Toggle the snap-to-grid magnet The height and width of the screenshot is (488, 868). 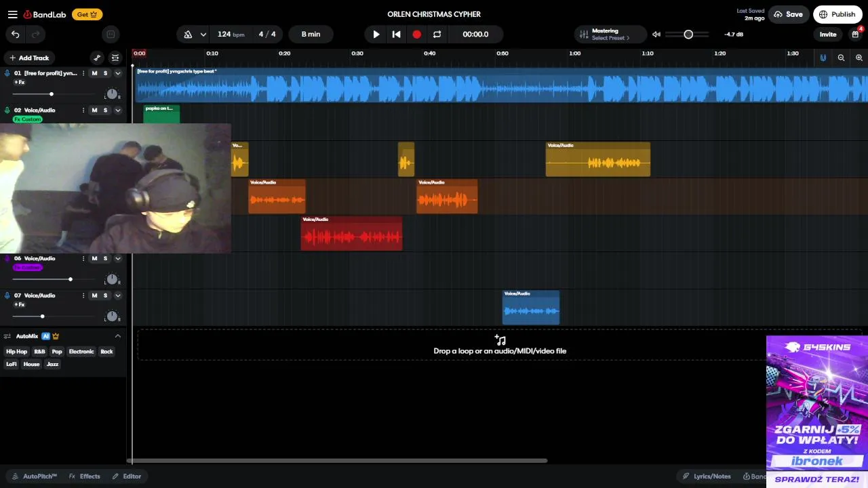823,58
